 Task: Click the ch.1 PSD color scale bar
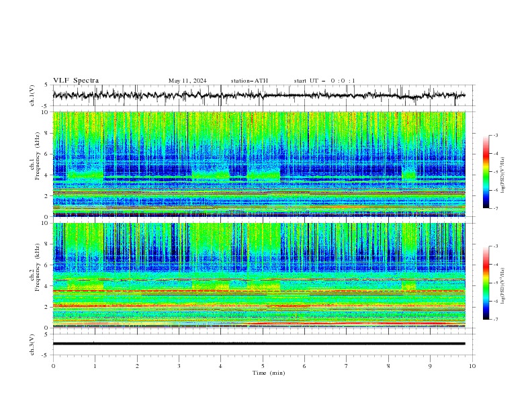tap(486, 171)
